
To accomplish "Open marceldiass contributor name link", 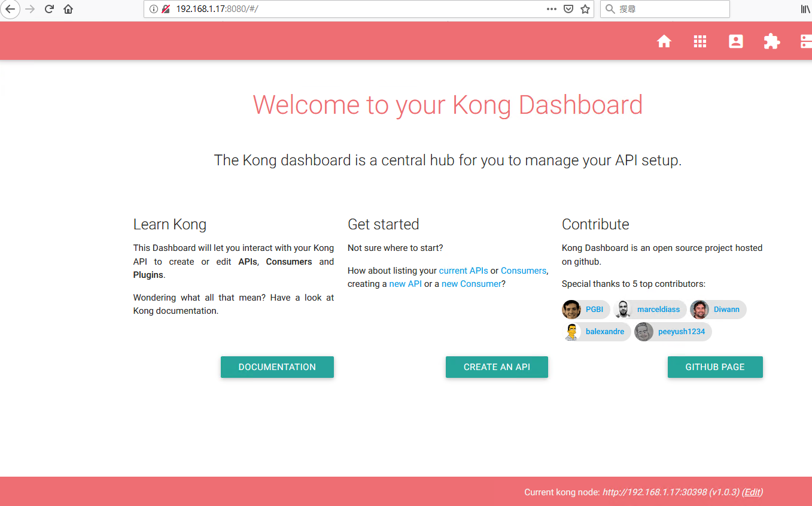I will tap(658, 310).
